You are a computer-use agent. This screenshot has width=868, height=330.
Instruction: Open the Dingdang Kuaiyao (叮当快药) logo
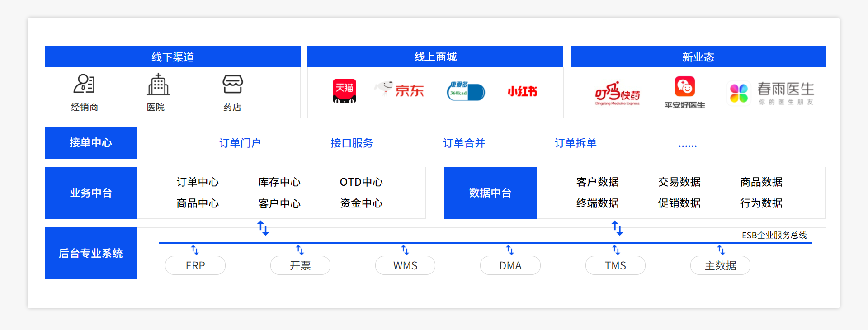(618, 94)
